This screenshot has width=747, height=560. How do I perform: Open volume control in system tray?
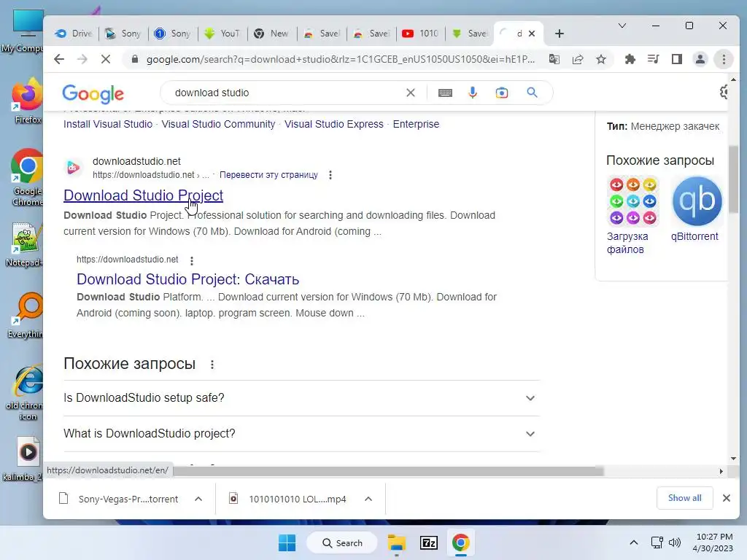point(675,542)
